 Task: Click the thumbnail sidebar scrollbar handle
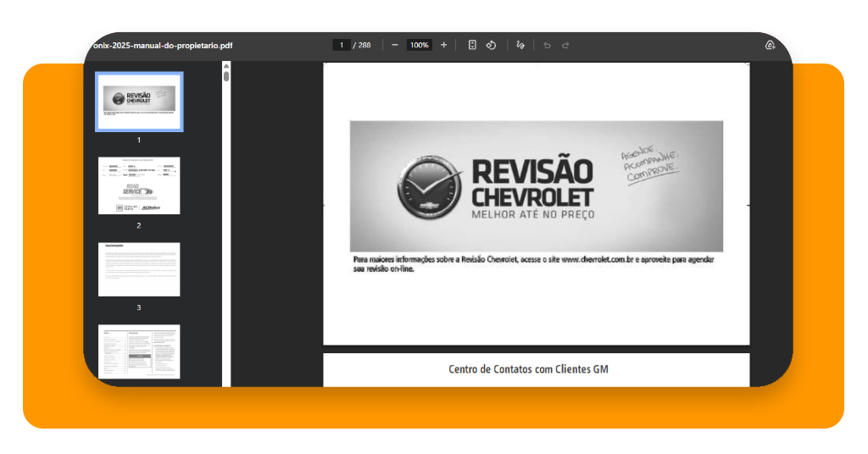click(226, 75)
